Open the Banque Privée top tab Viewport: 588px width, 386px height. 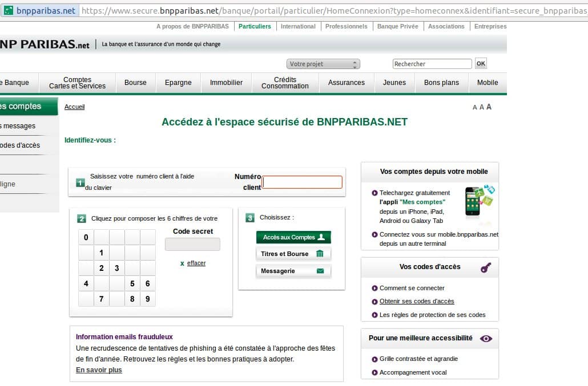coord(397,27)
